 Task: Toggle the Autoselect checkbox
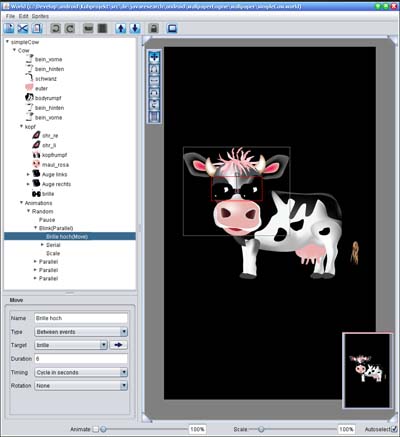[x=394, y=429]
